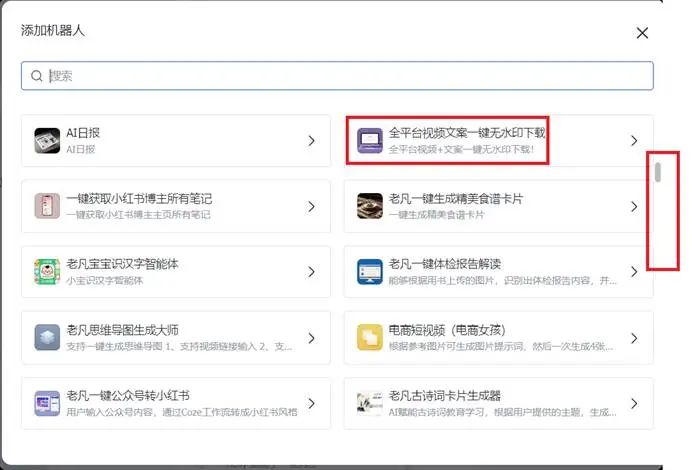The width and height of the screenshot is (692, 470).
Task: Click the 添加机器人 dialog heading
Action: tap(52, 30)
